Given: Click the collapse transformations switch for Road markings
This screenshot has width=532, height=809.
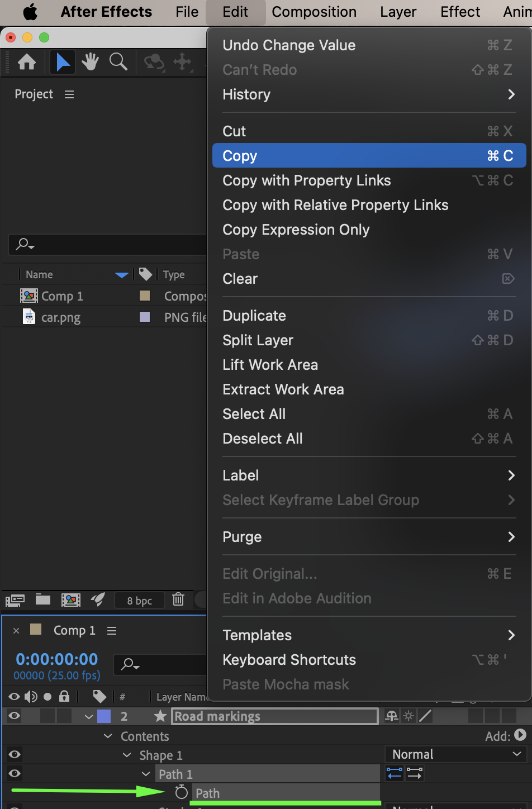Looking at the screenshot, I should (409, 716).
